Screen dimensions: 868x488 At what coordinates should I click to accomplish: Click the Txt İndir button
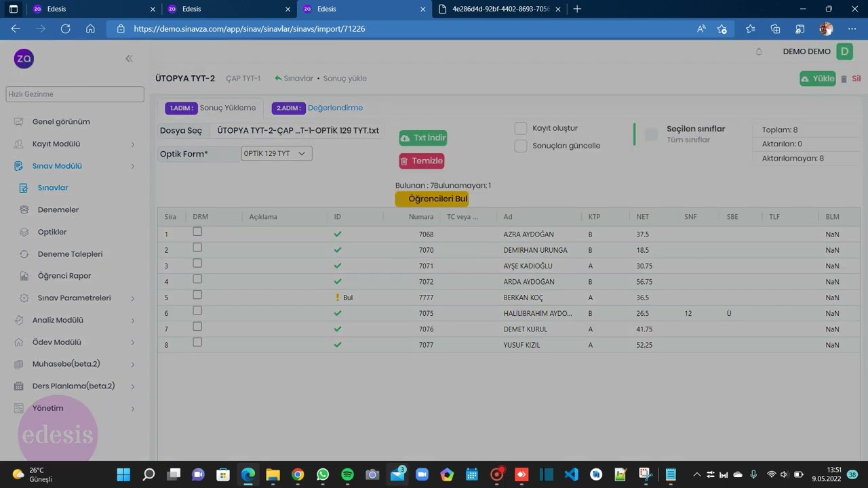click(x=423, y=138)
